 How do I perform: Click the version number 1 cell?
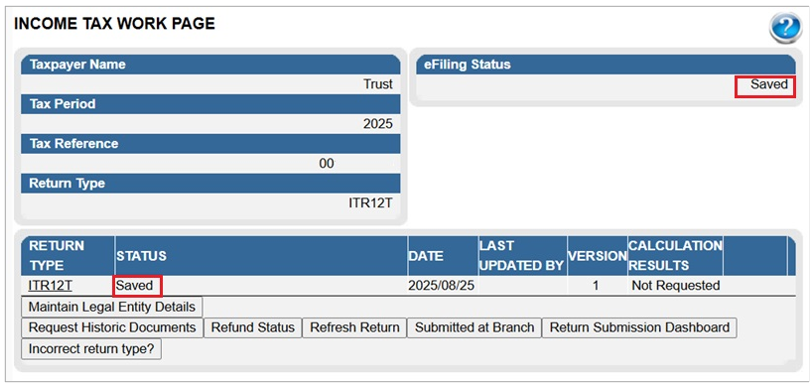[597, 286]
